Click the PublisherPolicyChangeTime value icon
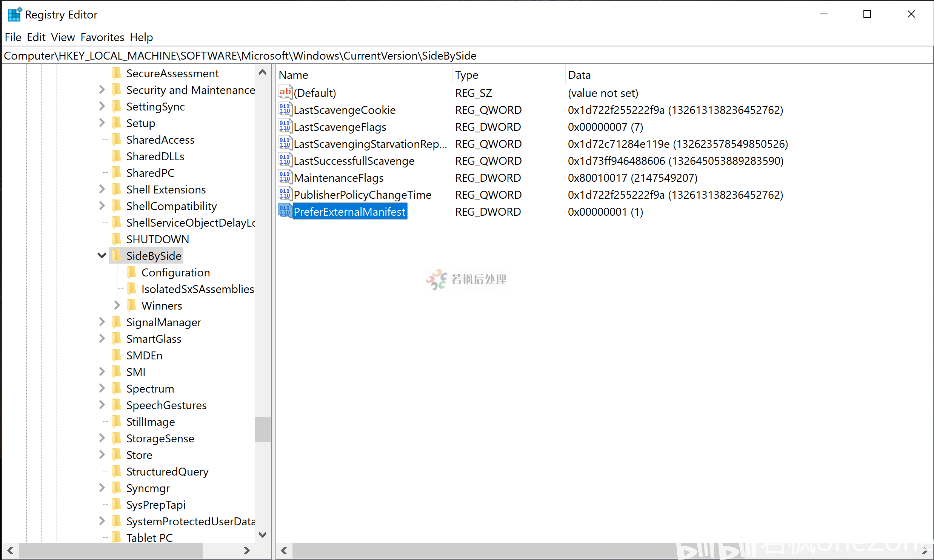This screenshot has height=560, width=934. tap(285, 194)
